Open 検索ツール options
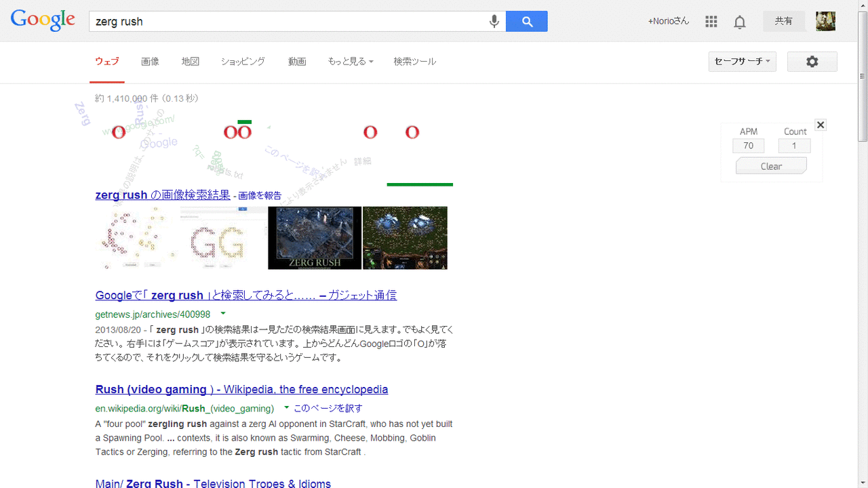 (x=415, y=62)
